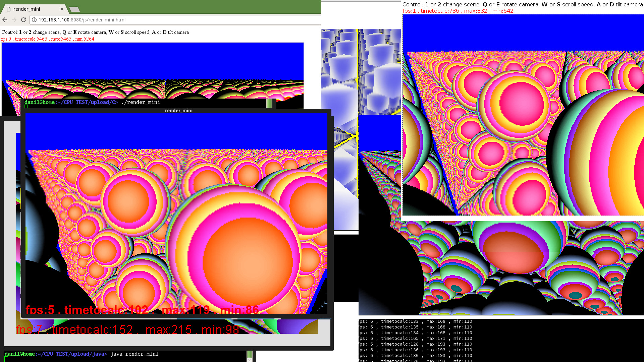This screenshot has width=644, height=362.
Task: Open a new browser tab
Action: pyautogui.click(x=74, y=9)
